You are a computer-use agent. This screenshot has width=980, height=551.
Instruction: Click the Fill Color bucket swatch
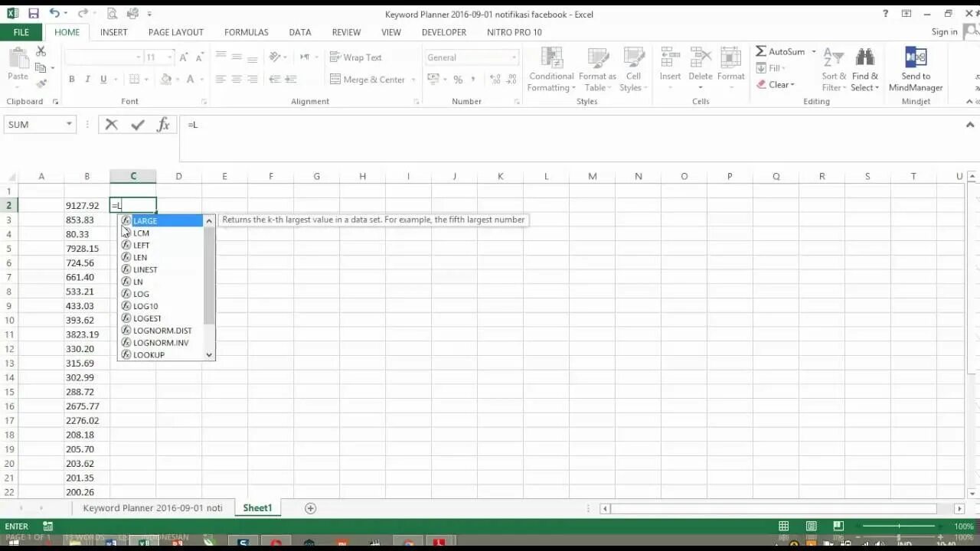[x=166, y=80]
